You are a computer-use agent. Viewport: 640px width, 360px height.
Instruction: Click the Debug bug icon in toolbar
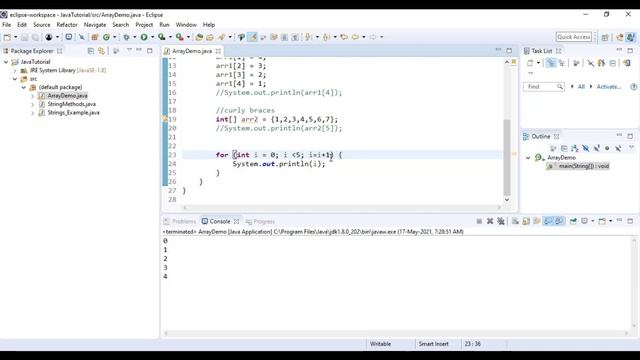coord(127,37)
